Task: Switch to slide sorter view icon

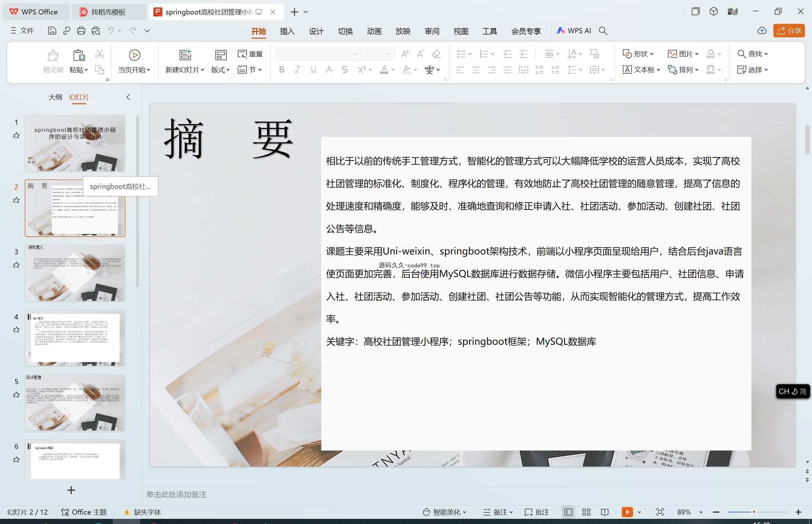Action: (586, 512)
